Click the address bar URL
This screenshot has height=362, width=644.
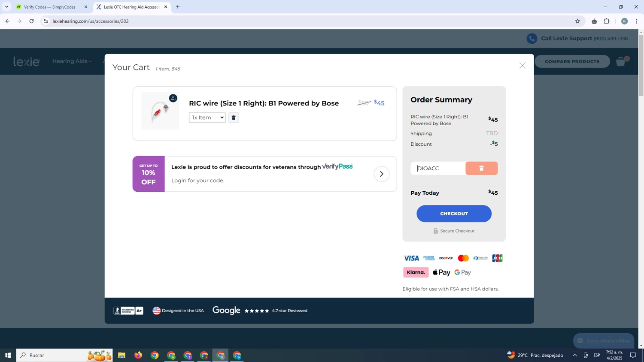click(x=91, y=21)
